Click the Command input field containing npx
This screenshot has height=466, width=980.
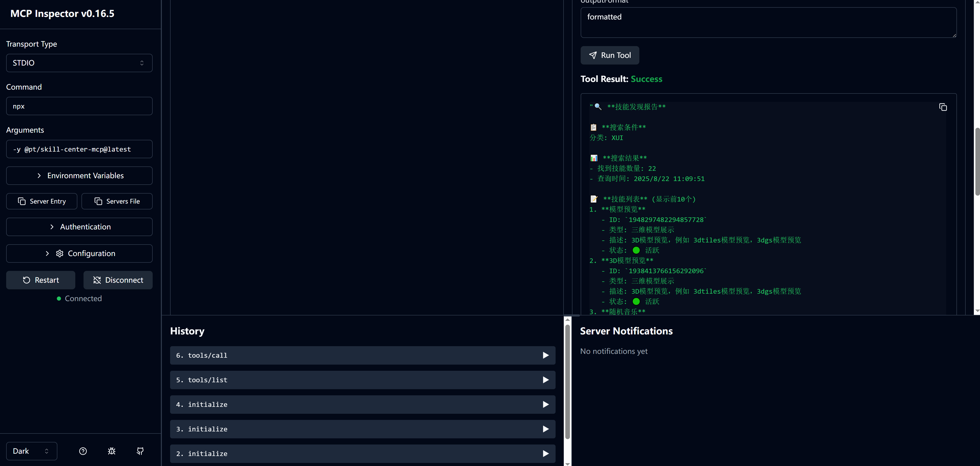[x=79, y=106]
